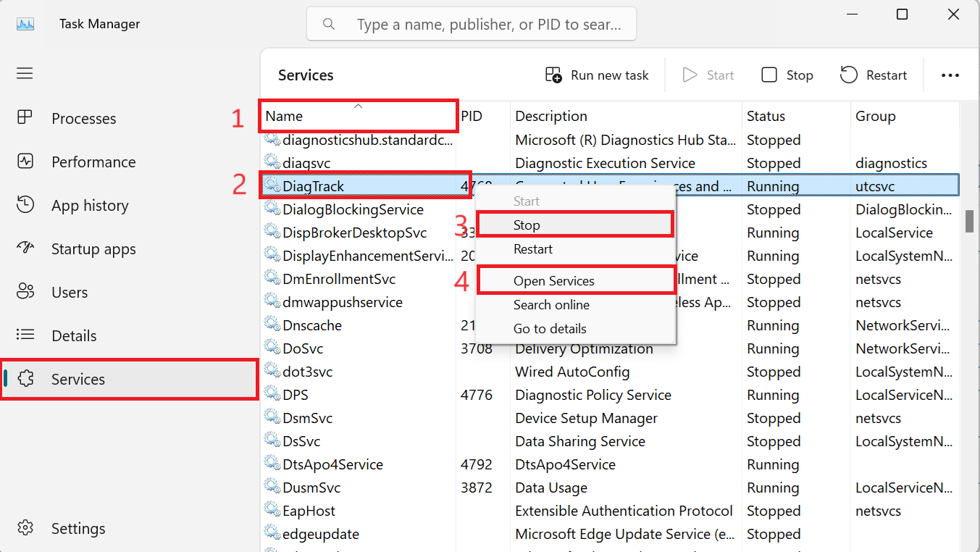The height and width of the screenshot is (552, 980).
Task: Select the DispBrokerDesktopSvc service
Action: click(355, 233)
